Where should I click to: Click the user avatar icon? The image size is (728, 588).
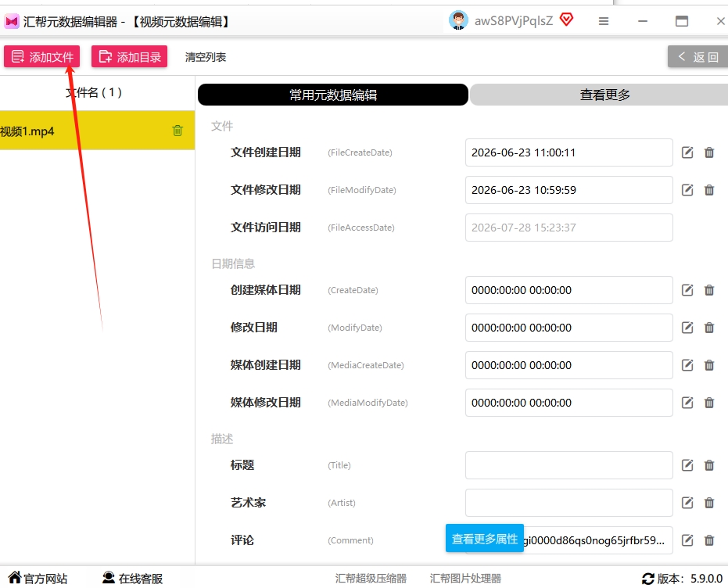point(458,20)
